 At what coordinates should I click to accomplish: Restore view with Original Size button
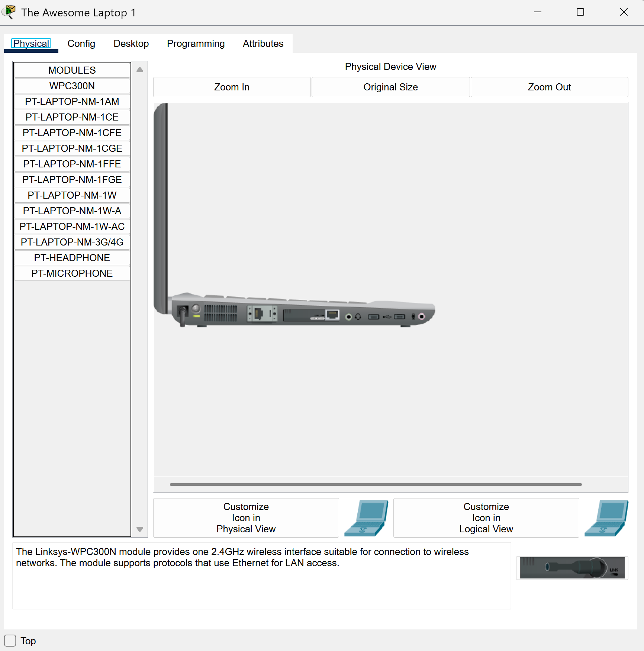(390, 87)
